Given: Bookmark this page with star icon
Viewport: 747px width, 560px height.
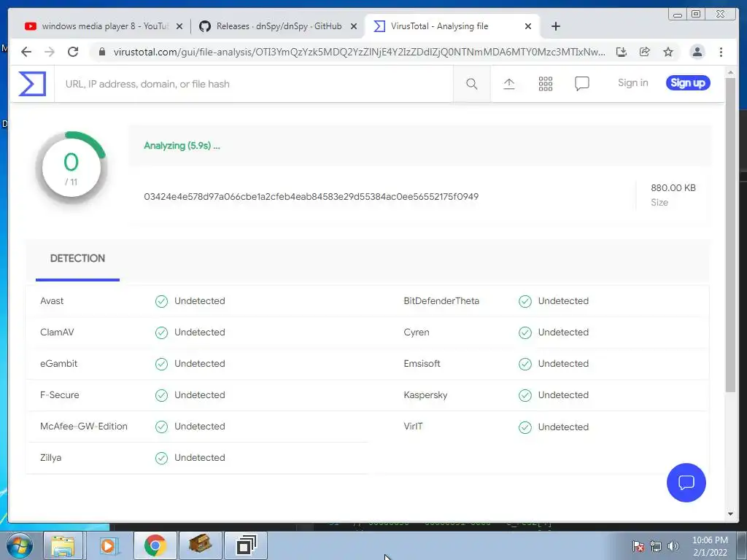Looking at the screenshot, I should (x=668, y=52).
